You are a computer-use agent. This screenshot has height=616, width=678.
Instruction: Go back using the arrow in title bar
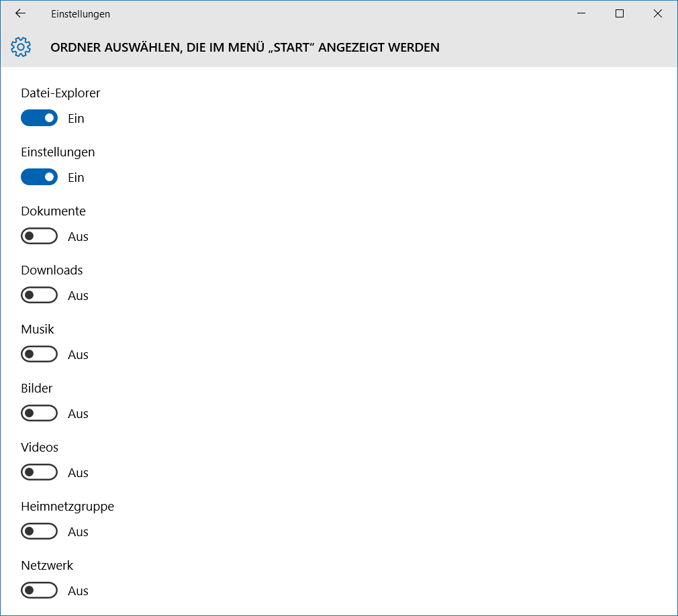(20, 13)
